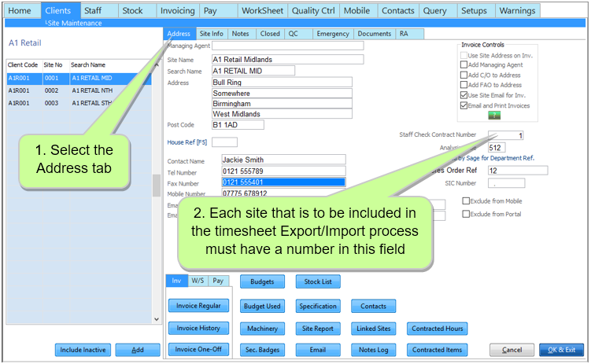Click the green help button under Invoice Controls
591x364 pixels.
(494, 116)
